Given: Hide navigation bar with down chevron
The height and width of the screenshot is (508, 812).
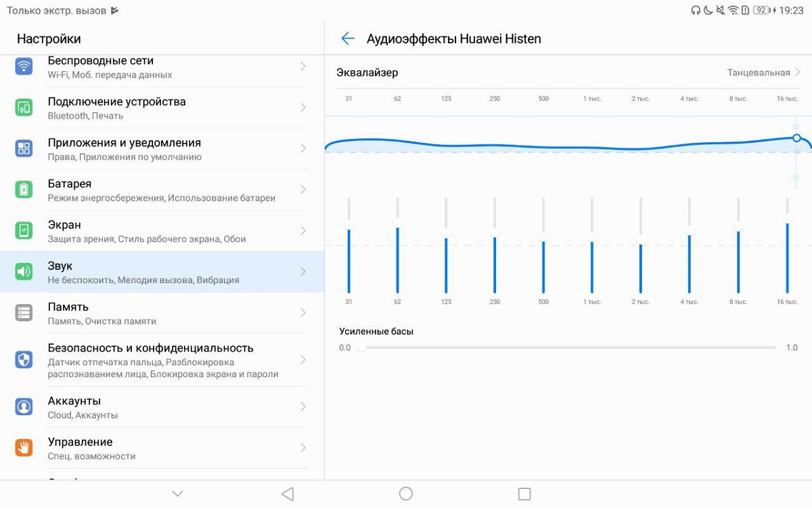Looking at the screenshot, I should tap(177, 494).
